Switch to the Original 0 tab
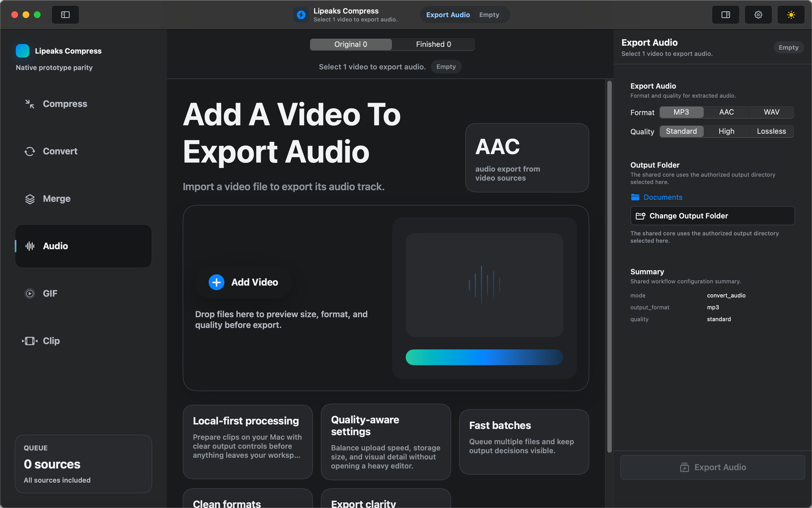Screen dimensions: 812x508 [351, 44]
